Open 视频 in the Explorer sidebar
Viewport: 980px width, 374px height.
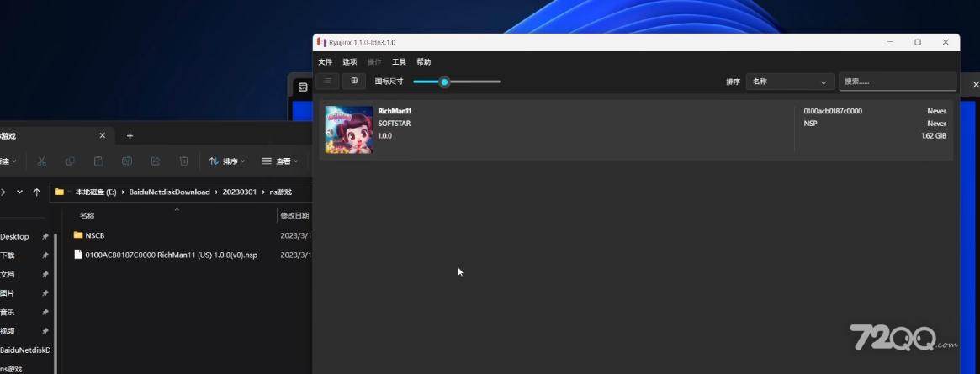tap(8, 331)
